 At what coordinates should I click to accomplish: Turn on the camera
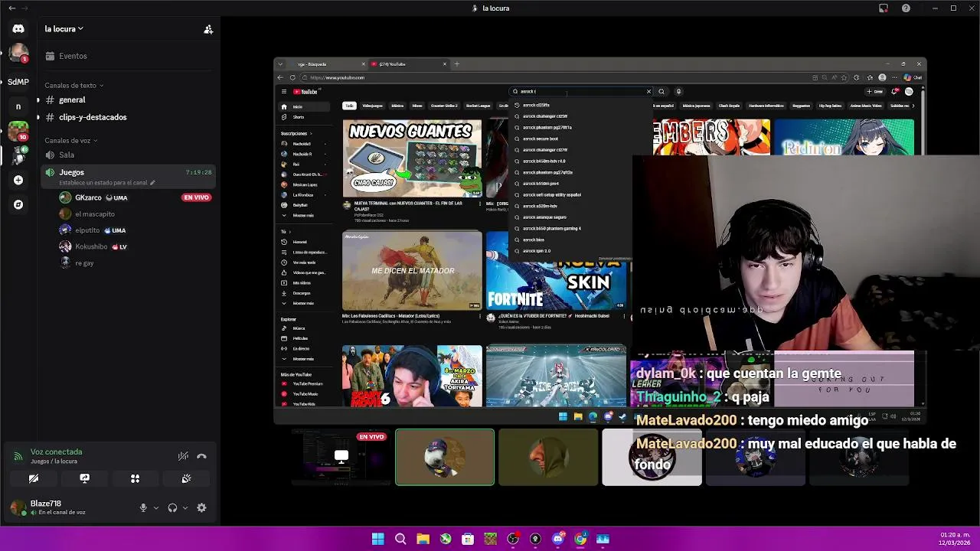34,478
